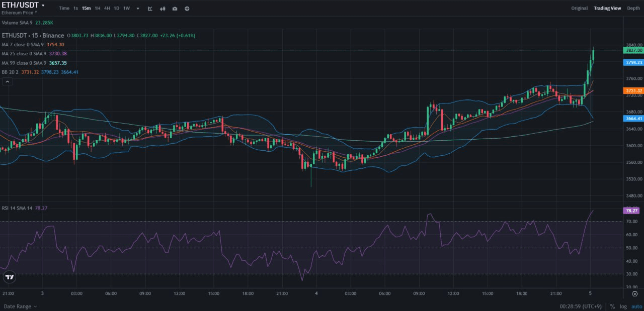The image size is (644, 311).
Task: Click the 00:28:59 (UTC+9) timezone clock
Action: (x=581, y=306)
